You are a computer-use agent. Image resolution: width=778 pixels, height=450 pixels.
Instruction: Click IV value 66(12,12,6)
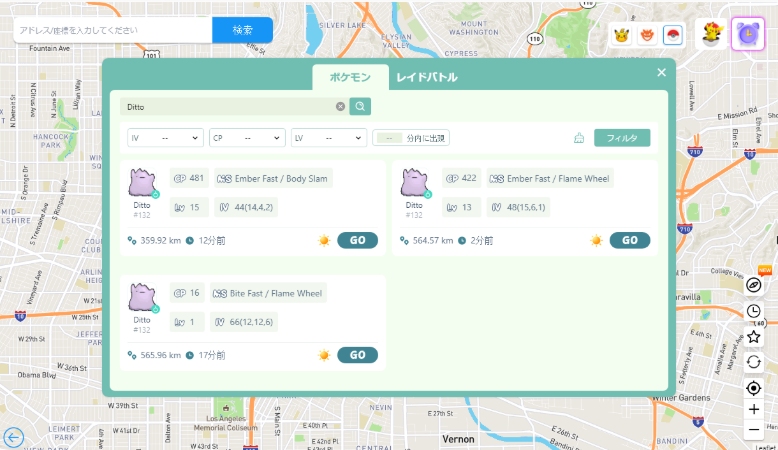(251, 322)
